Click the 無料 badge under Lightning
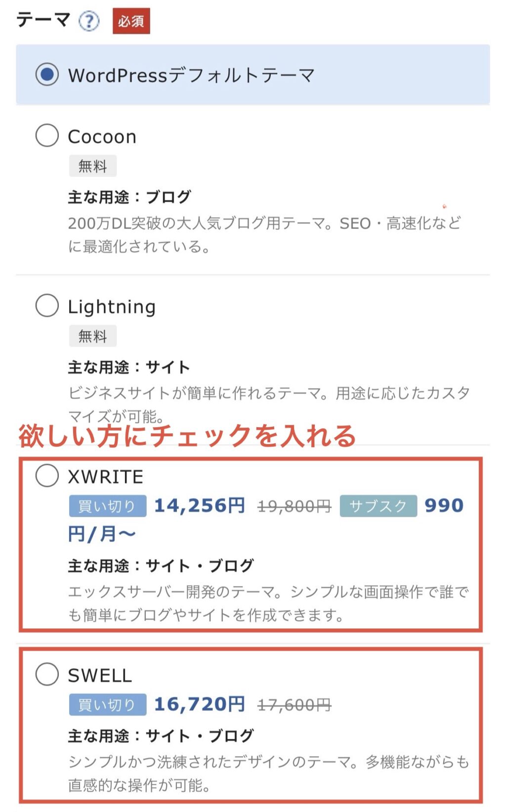 (x=93, y=336)
